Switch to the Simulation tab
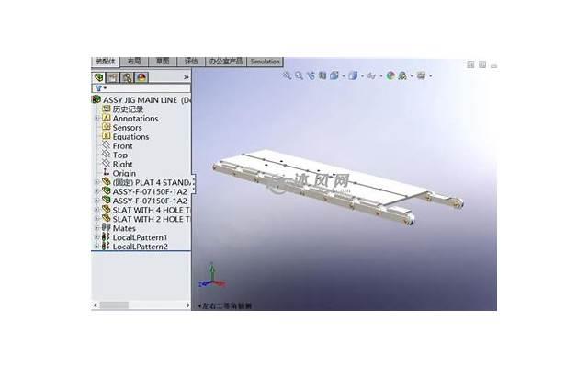The width and height of the screenshot is (588, 368). [265, 61]
